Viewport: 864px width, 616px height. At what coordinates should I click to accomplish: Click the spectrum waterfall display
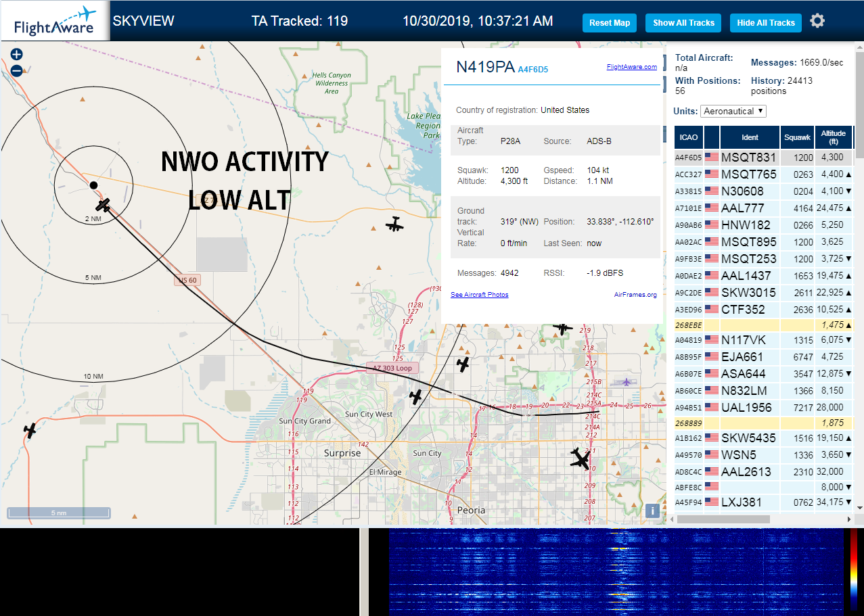click(x=616, y=571)
